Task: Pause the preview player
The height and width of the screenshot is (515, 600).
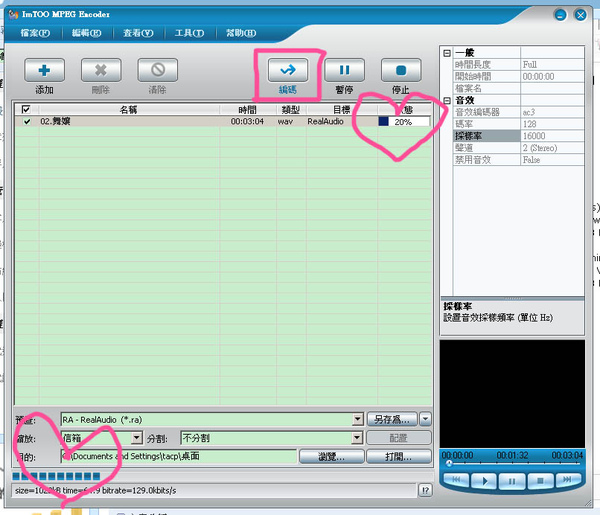Action: [512, 481]
